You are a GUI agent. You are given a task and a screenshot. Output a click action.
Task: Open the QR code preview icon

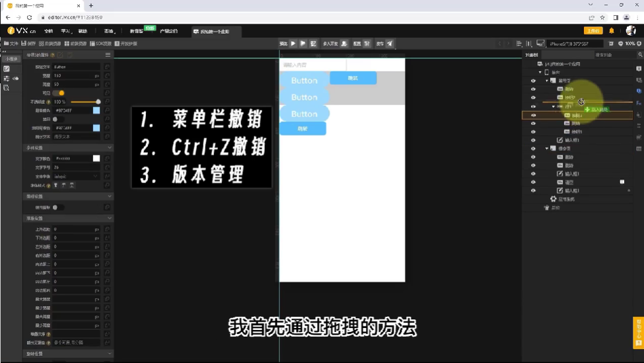click(x=313, y=44)
